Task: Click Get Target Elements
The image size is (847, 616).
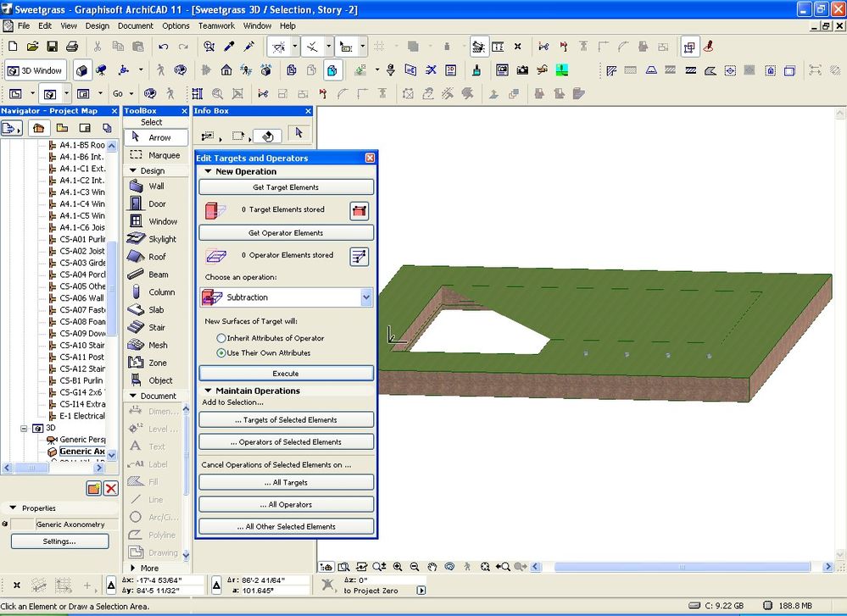Action: click(285, 186)
